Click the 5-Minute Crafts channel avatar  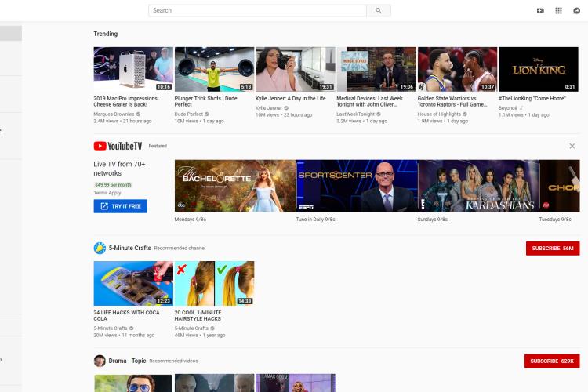click(100, 248)
